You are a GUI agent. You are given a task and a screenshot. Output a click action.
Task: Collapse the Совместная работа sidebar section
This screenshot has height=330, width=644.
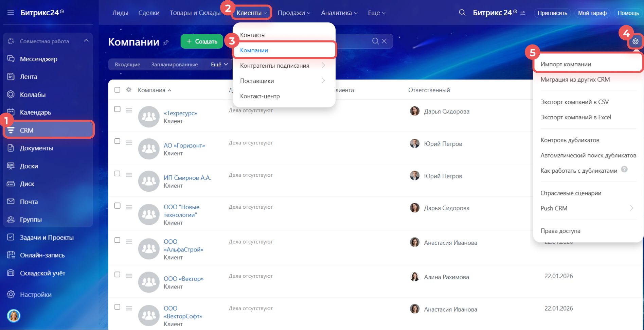click(x=86, y=41)
